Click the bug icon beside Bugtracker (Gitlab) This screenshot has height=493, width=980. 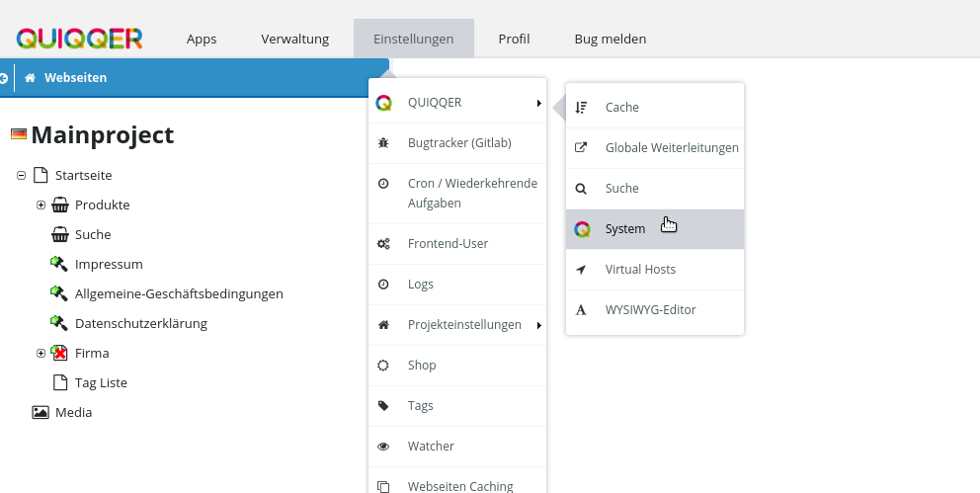point(383,143)
